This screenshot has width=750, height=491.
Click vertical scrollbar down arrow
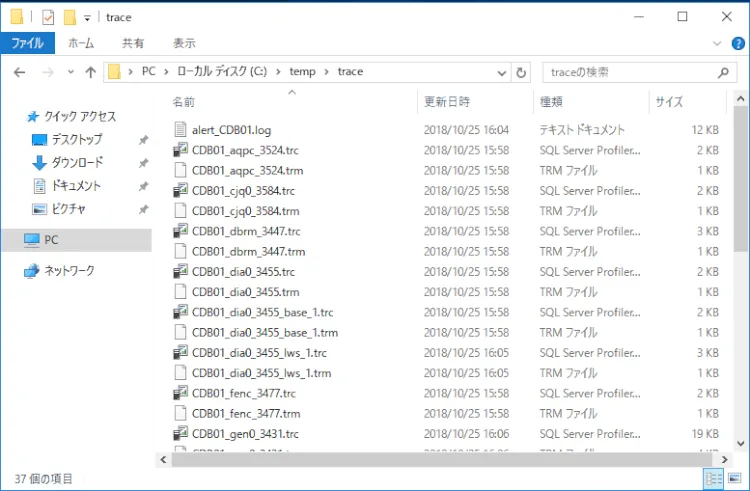click(x=740, y=443)
